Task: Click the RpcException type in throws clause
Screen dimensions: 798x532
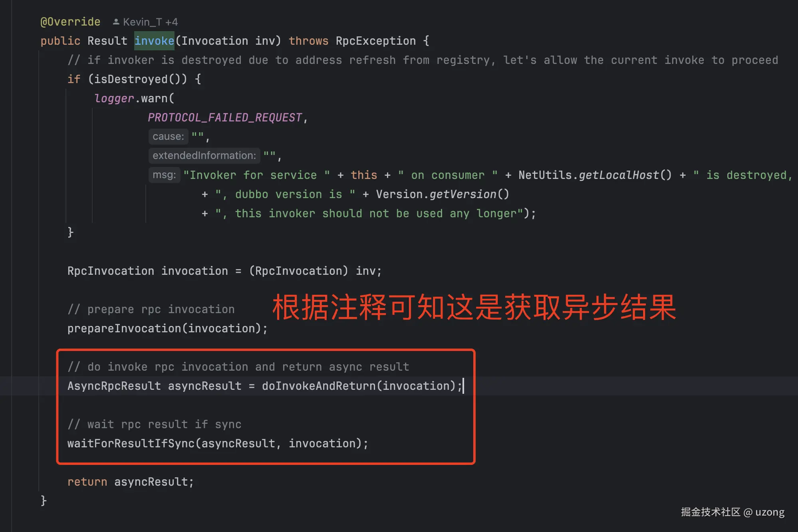Action: coord(375,41)
